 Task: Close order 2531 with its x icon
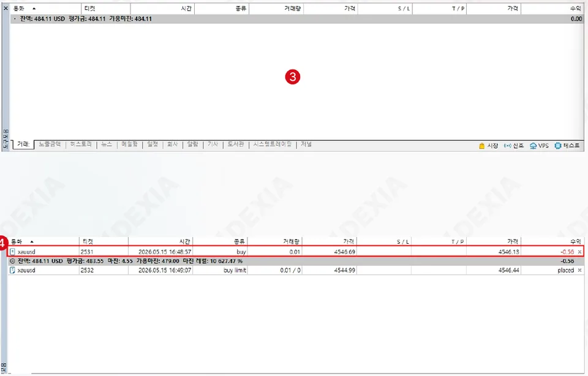point(580,252)
